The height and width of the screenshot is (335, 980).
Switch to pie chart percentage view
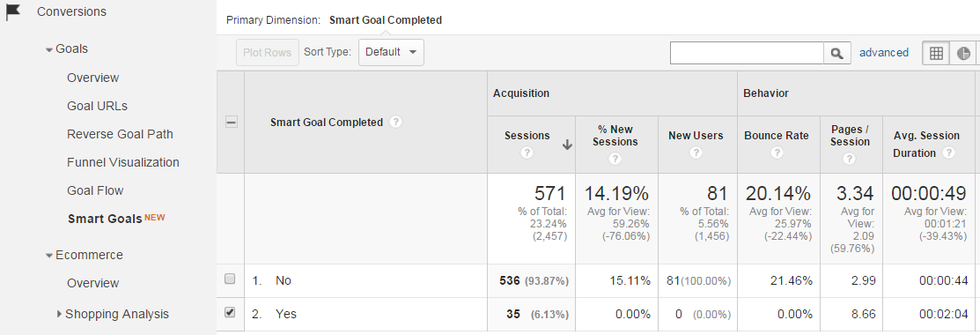coord(963,53)
